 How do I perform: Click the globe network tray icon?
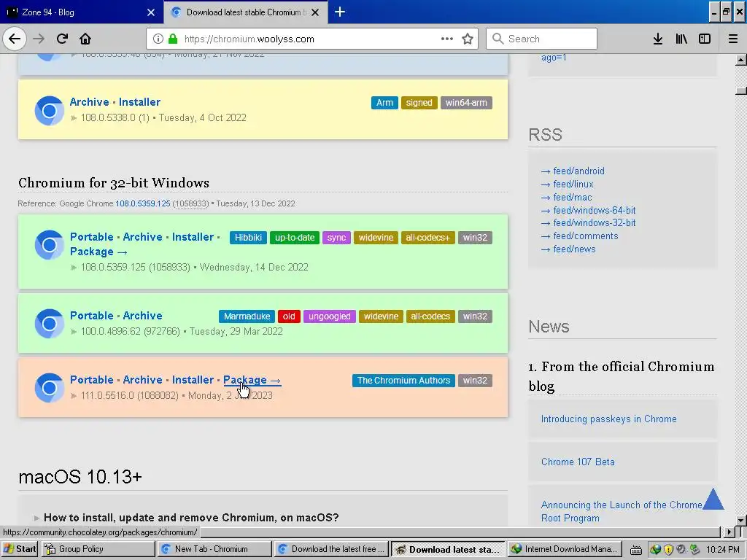pyautogui.click(x=656, y=550)
